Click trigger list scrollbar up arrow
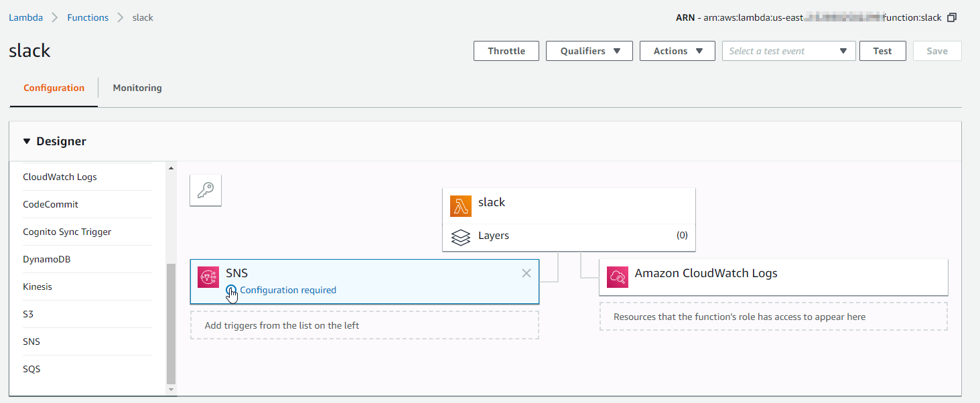This screenshot has height=403, width=980. pos(171,168)
